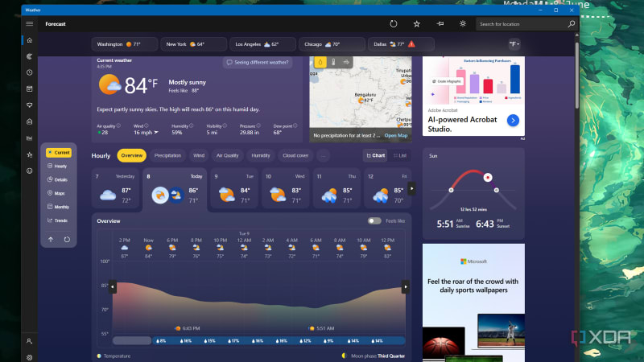Click the refresh icon in floating panel
This screenshot has height=362, width=644.
pyautogui.click(x=67, y=239)
